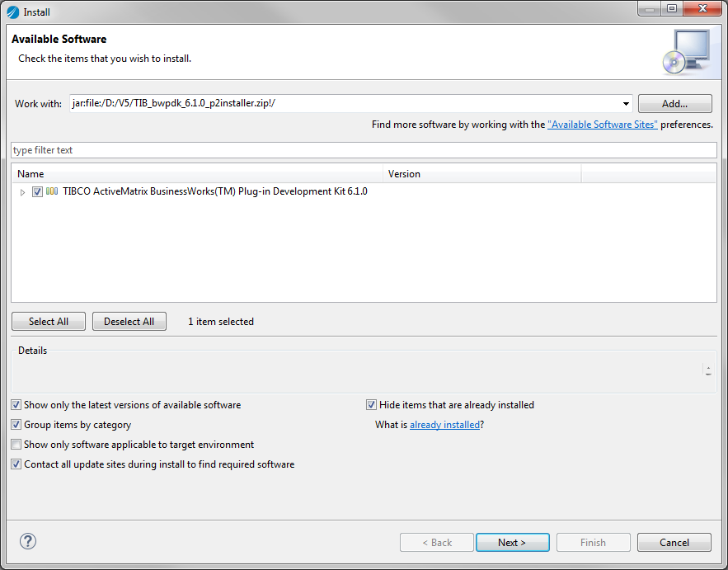728x570 pixels.
Task: Expand the TIBCO ActiveMatrix BusinessWorks tree node
Action: coord(22,192)
